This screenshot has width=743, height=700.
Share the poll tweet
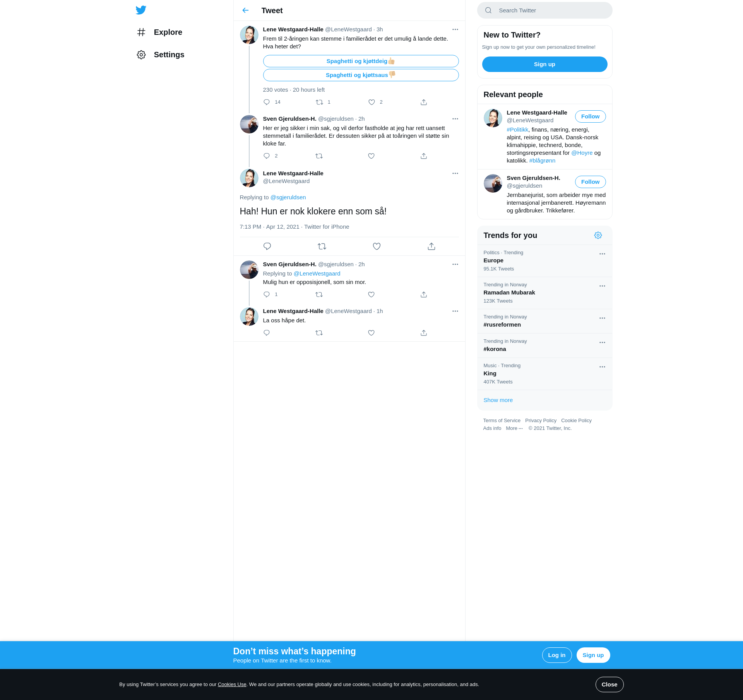coord(424,102)
